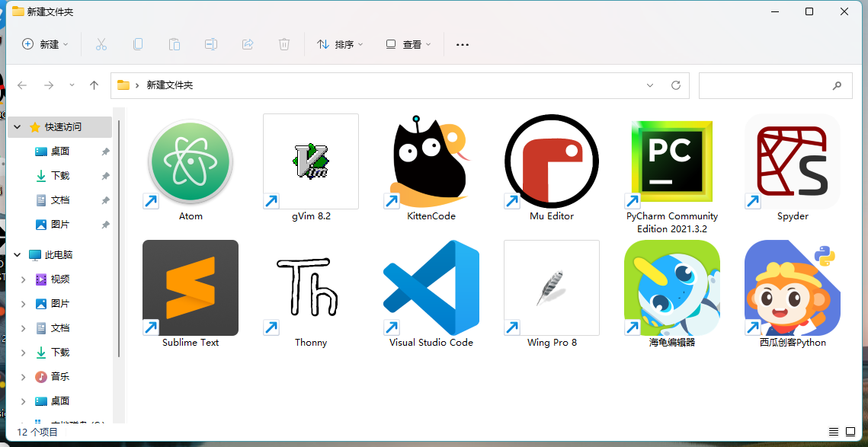Select the Atom shortcut icon
This screenshot has width=868, height=447.
[x=191, y=161]
